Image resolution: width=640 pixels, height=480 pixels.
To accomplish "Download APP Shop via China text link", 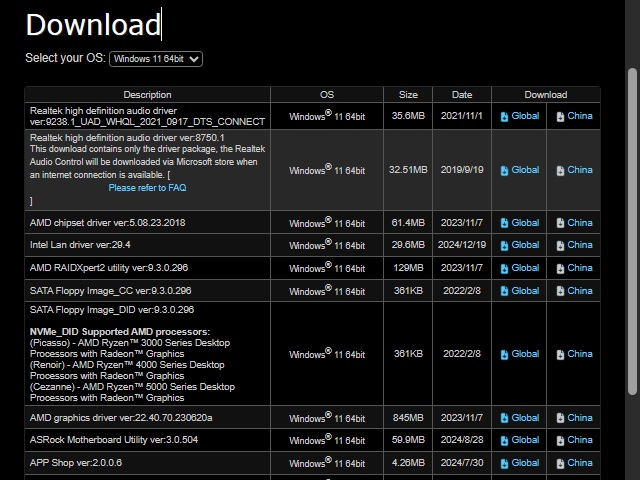I will coord(580,463).
